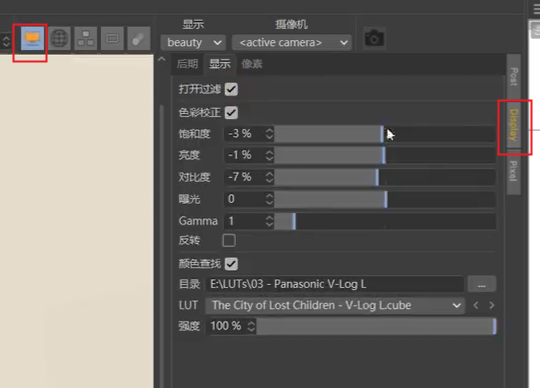Click the 亮度 stepper arrows
This screenshot has width=540, height=388.
269,155
